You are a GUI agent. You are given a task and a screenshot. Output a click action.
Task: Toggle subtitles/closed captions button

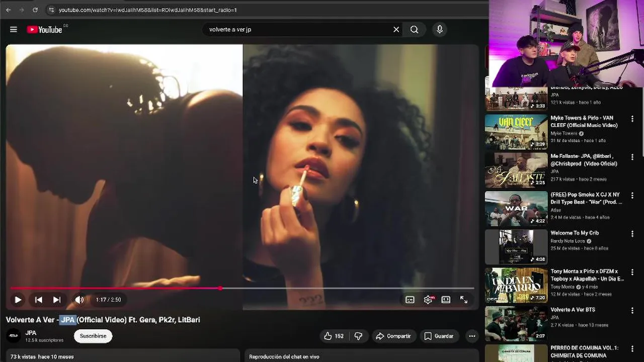click(410, 300)
